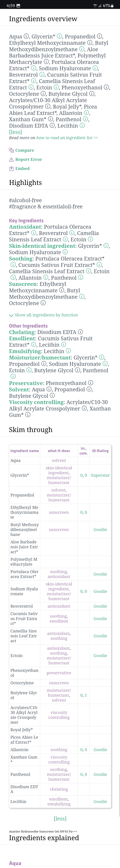Tap the Compare icon
This screenshot has height=868, width=120.
(x=11, y=150)
